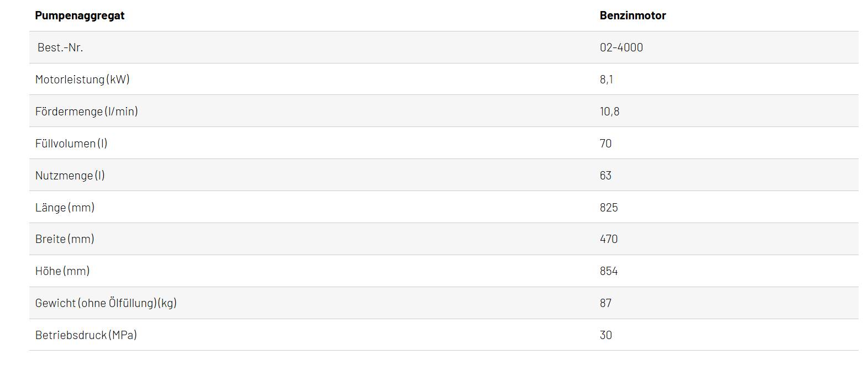Viewport: 868px width, 365px height.
Task: Select the Gewicht (ohne Ölfüllung) label
Action: [106, 303]
